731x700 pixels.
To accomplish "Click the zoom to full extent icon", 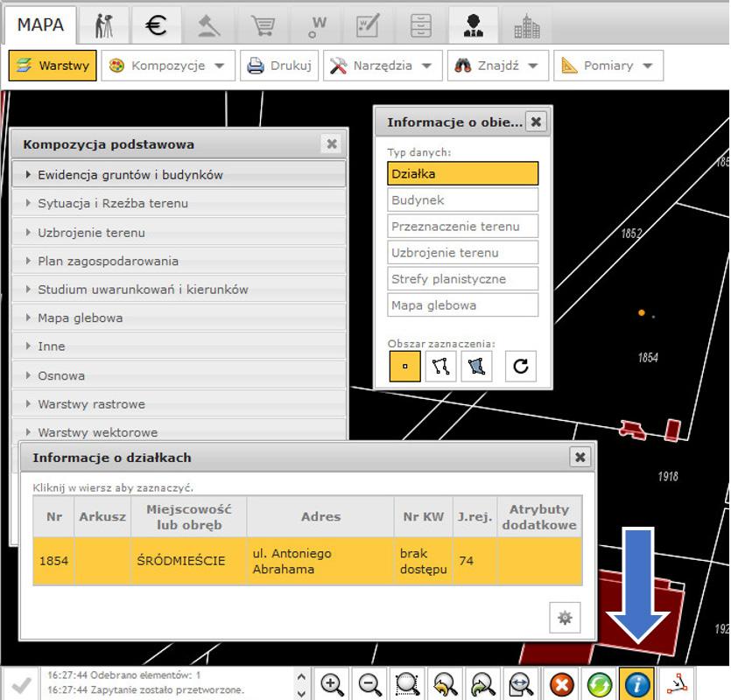I will coord(521,684).
